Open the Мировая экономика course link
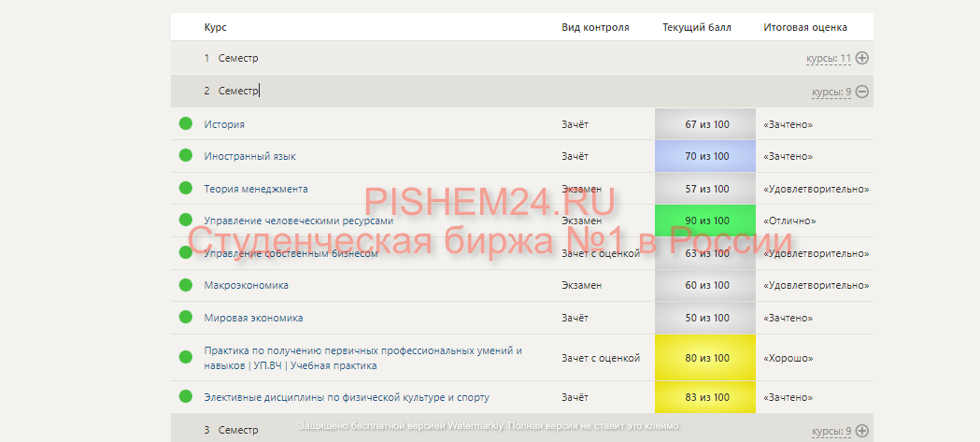This screenshot has height=442, width=980. (253, 318)
